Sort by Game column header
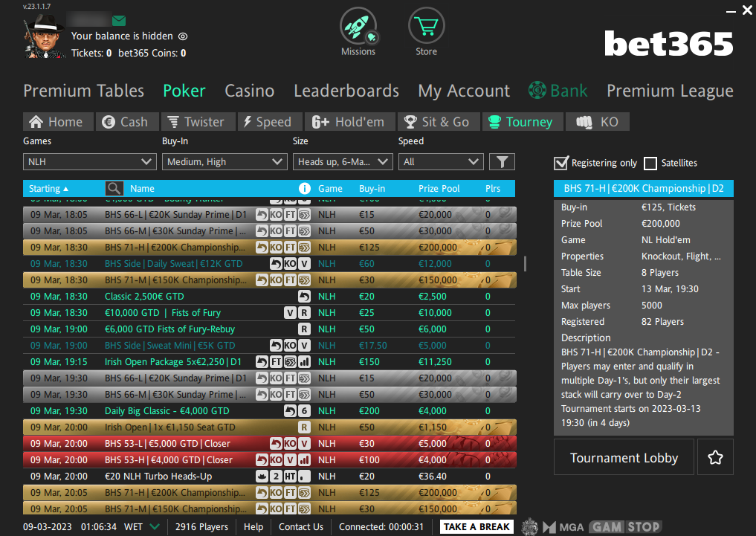Screen dimensions: 756x536 tap(330, 189)
